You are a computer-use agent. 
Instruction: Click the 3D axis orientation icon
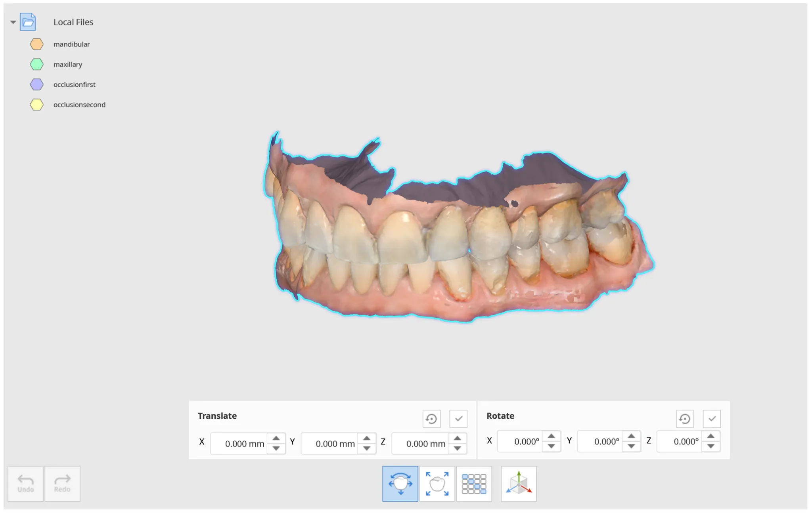click(x=519, y=484)
